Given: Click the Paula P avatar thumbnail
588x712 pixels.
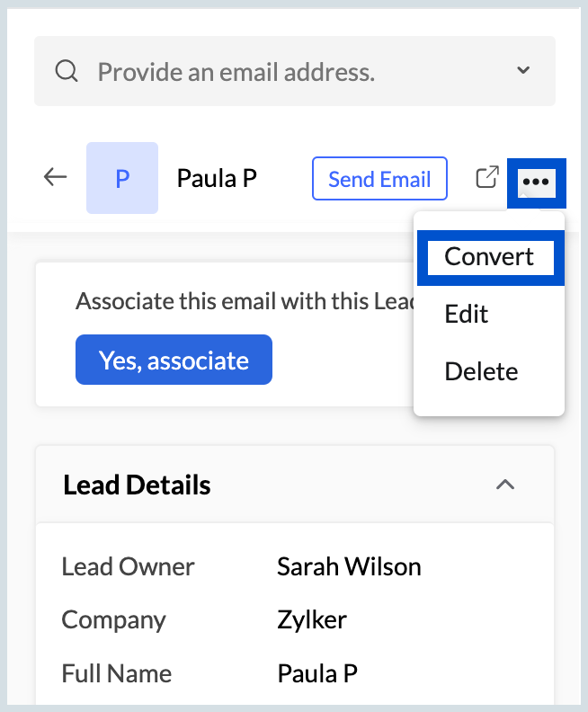Looking at the screenshot, I should click(x=122, y=178).
